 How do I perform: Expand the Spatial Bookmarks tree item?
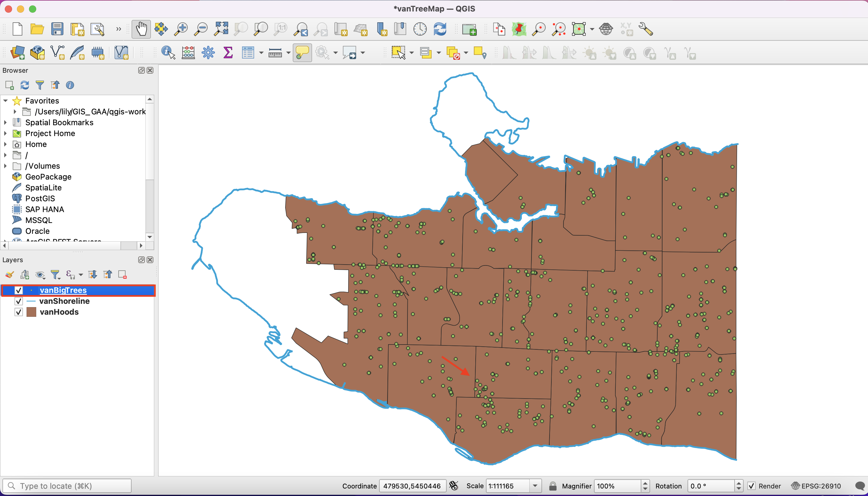click(5, 122)
